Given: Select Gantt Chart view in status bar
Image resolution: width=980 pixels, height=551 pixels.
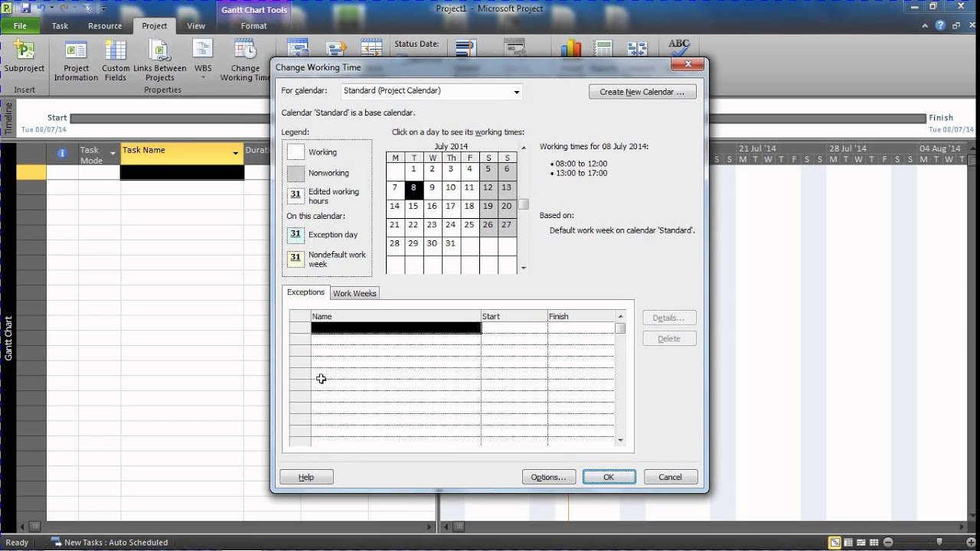Looking at the screenshot, I should click(x=835, y=542).
